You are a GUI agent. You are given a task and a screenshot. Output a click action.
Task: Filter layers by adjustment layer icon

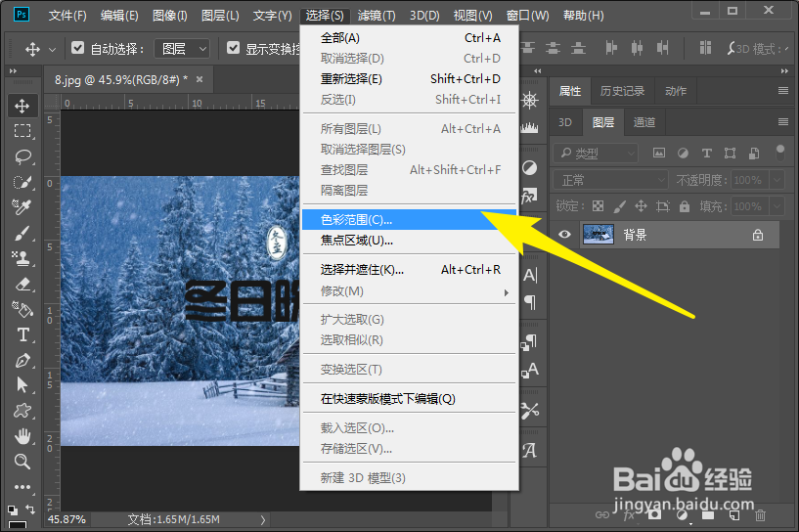point(683,153)
